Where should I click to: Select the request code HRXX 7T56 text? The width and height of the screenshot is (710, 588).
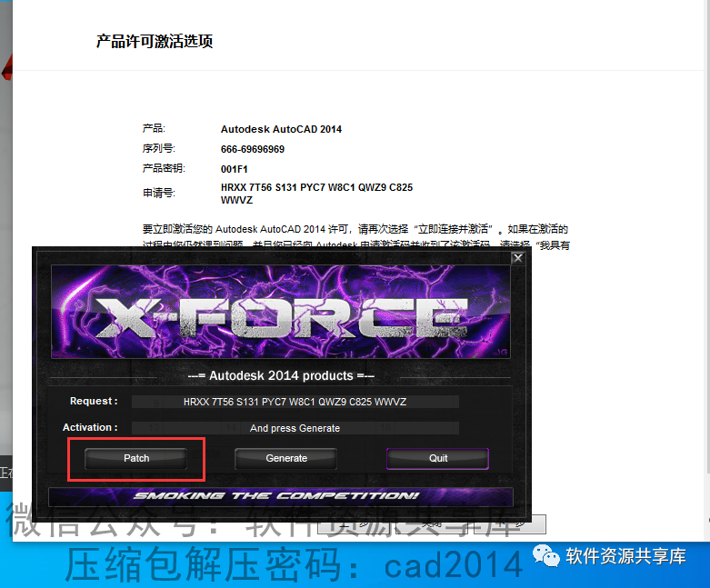(x=316, y=194)
